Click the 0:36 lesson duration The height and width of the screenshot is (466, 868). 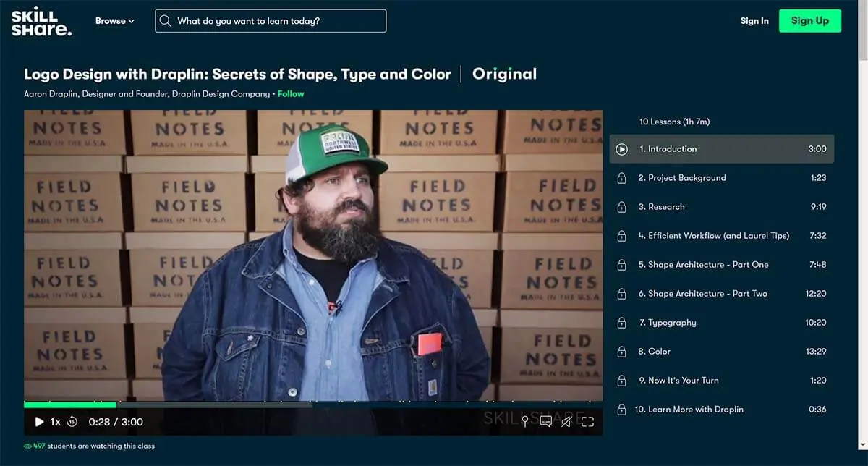click(x=817, y=410)
